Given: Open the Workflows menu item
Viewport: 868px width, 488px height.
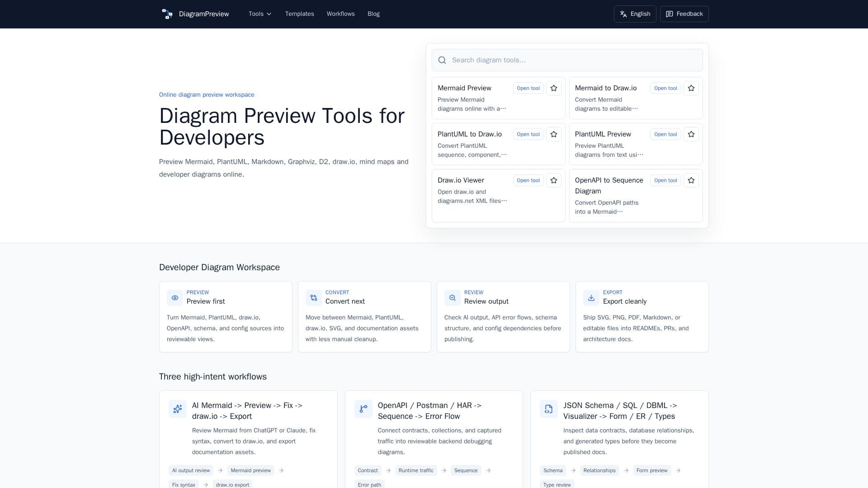Looking at the screenshot, I should click(341, 14).
